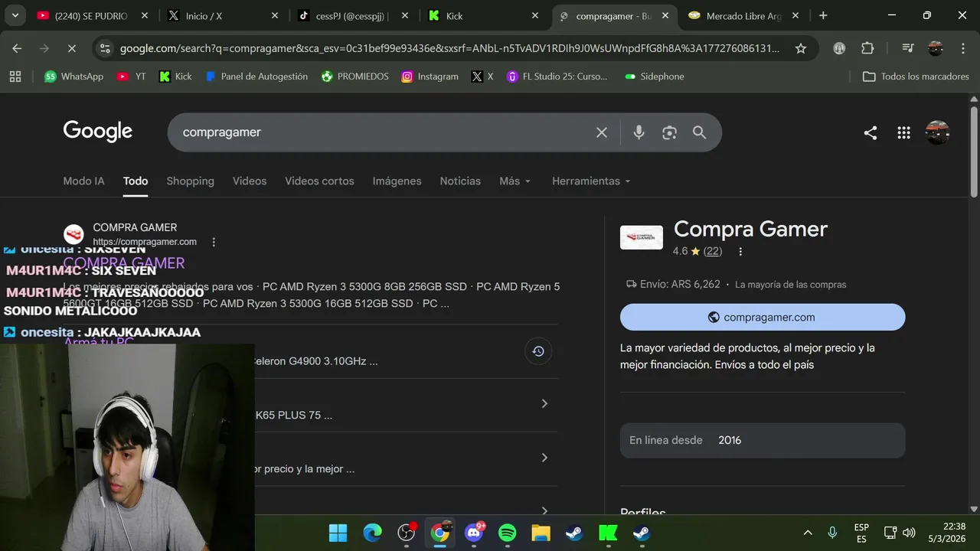980x551 pixels.
Task: Open the WhatsApp bookmark
Action: (x=73, y=77)
